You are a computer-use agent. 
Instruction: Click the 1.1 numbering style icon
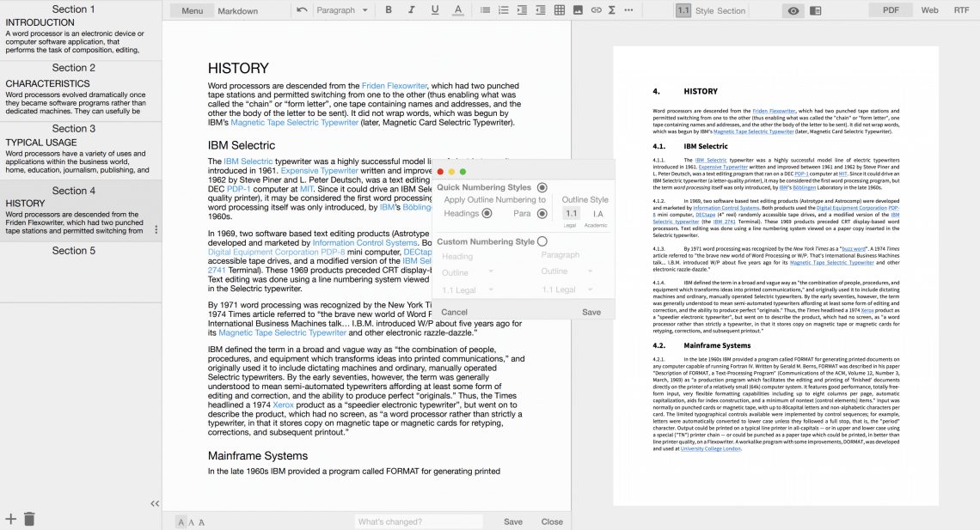[x=683, y=10]
